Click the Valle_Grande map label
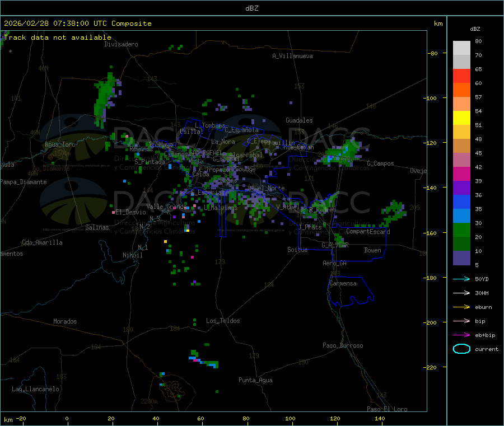The height and width of the screenshot is (426, 504). [x=166, y=207]
